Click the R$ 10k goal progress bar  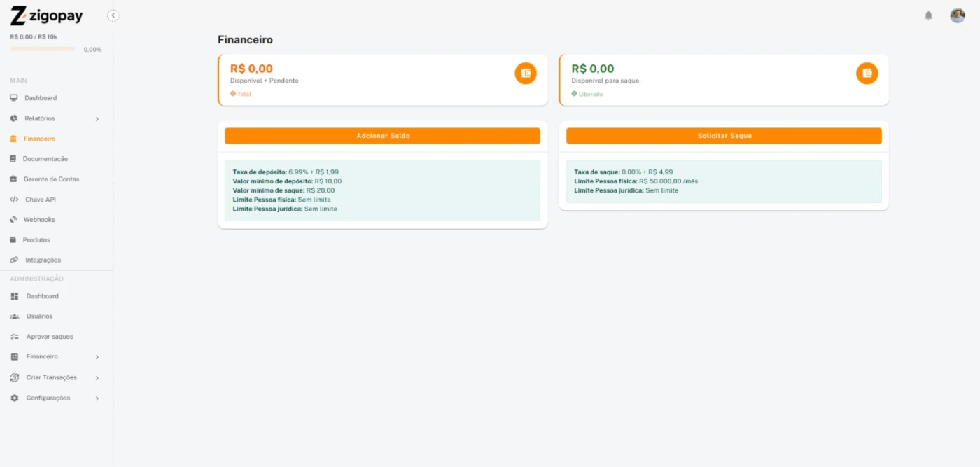(x=43, y=49)
